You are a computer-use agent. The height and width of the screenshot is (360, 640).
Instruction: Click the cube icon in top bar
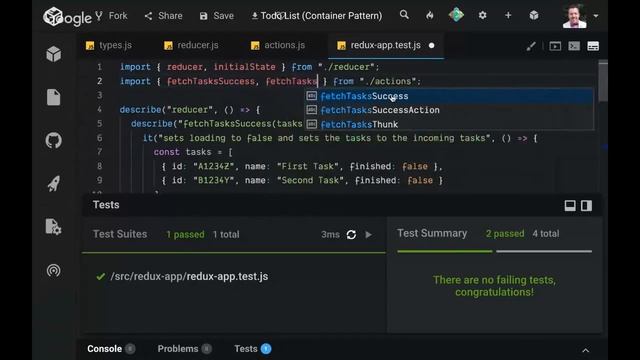pyautogui.click(x=534, y=15)
